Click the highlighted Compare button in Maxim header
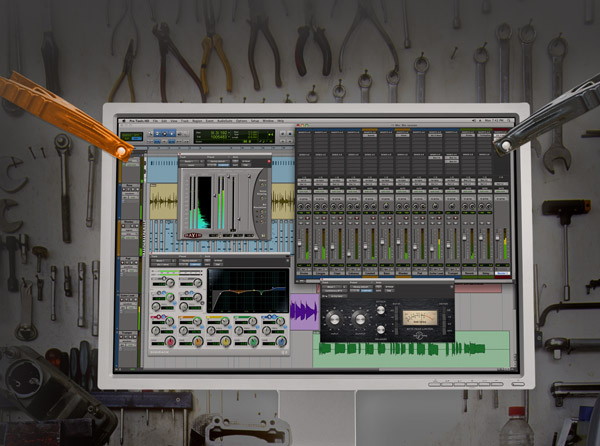 223,165
